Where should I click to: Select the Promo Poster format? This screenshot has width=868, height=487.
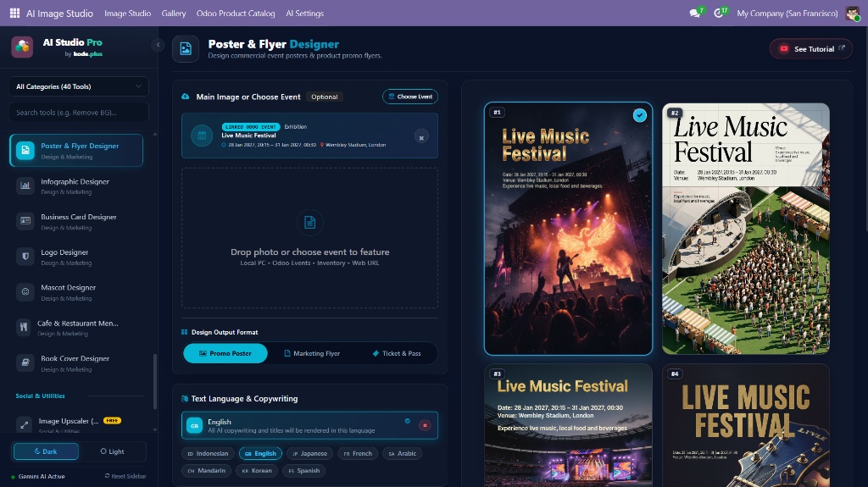(x=225, y=353)
